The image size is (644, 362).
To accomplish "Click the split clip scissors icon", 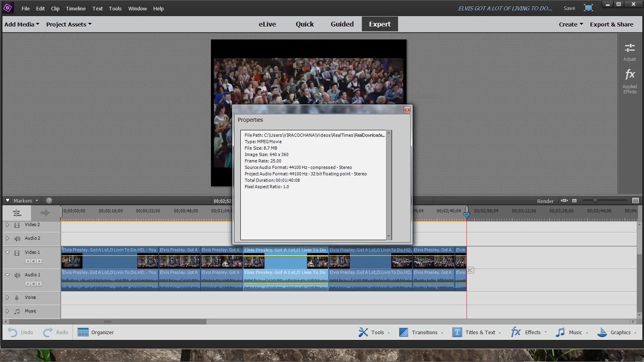I will point(470,270).
